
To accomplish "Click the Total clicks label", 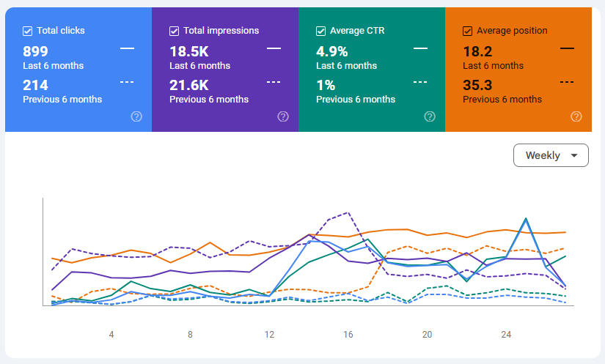I will [x=61, y=31].
